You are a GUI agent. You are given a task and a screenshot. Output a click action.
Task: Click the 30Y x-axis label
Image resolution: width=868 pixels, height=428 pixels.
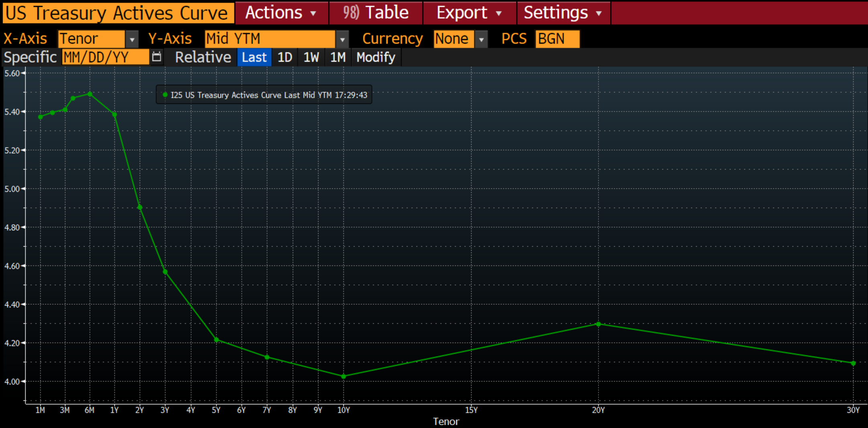pos(853,410)
